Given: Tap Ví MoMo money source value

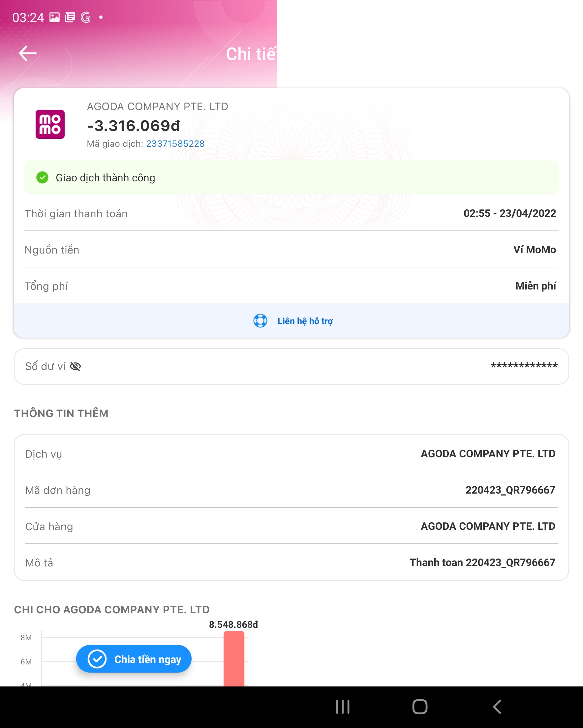Looking at the screenshot, I should coord(534,250).
